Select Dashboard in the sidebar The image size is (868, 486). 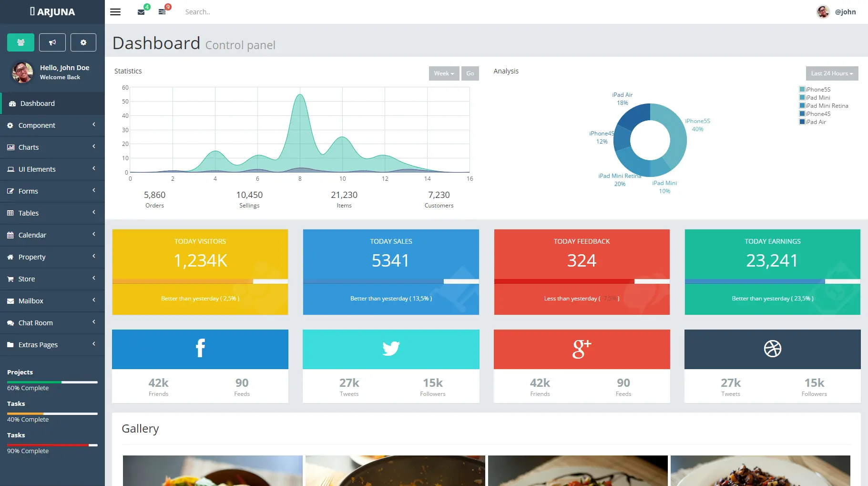pos(52,103)
